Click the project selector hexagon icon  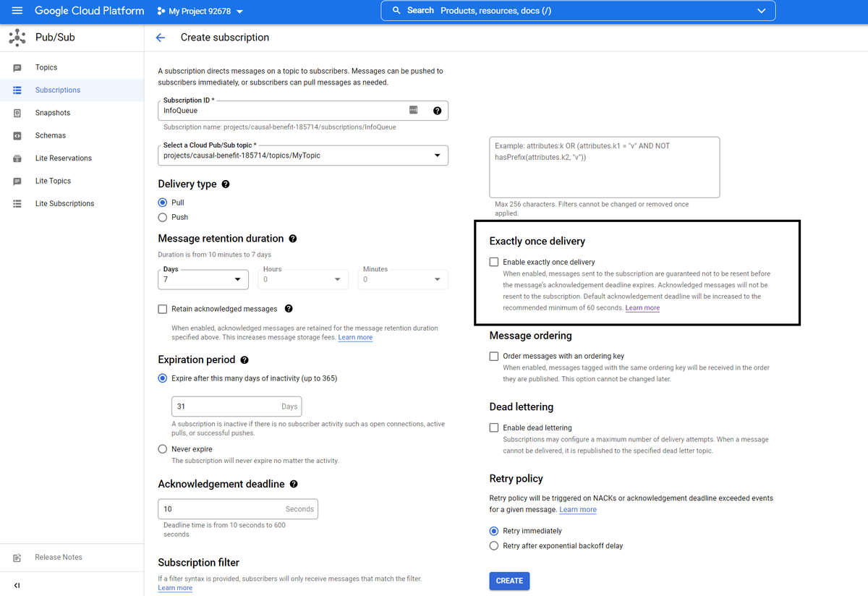coord(161,12)
